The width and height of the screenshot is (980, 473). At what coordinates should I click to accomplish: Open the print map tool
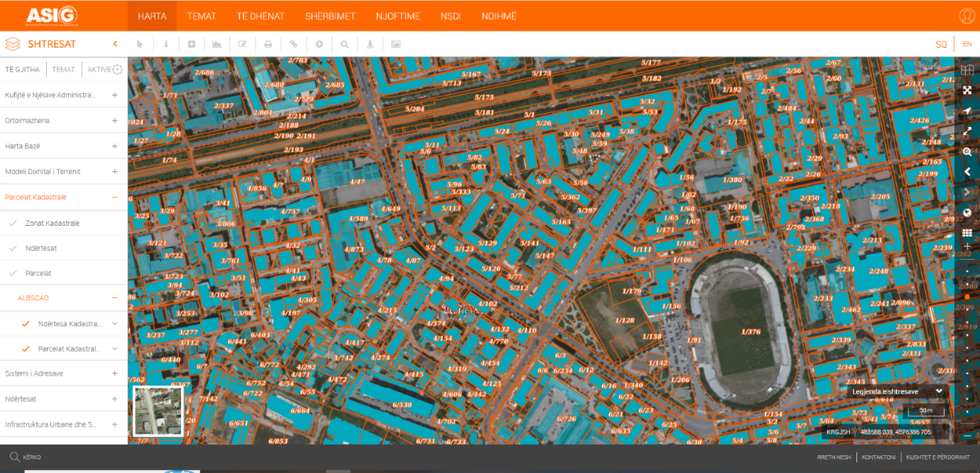268,44
